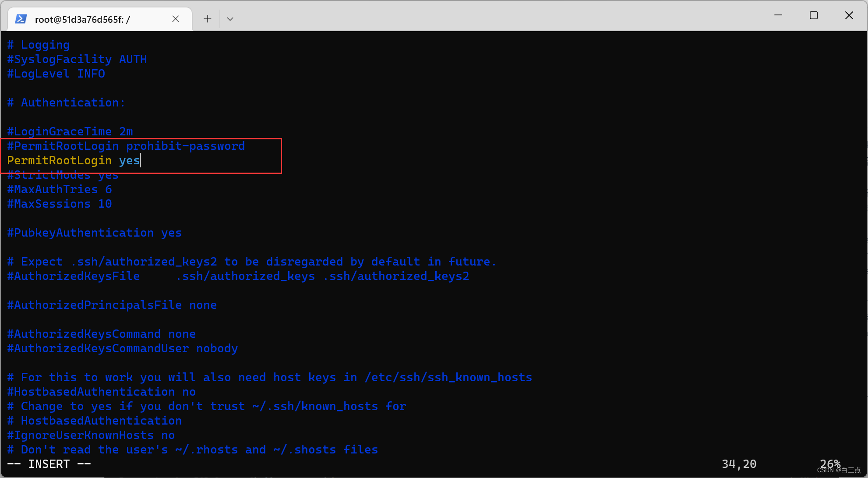Screen dimensions: 868x478
Task: Click the #SyslogFacility AUTH line
Action: pyautogui.click(x=77, y=59)
